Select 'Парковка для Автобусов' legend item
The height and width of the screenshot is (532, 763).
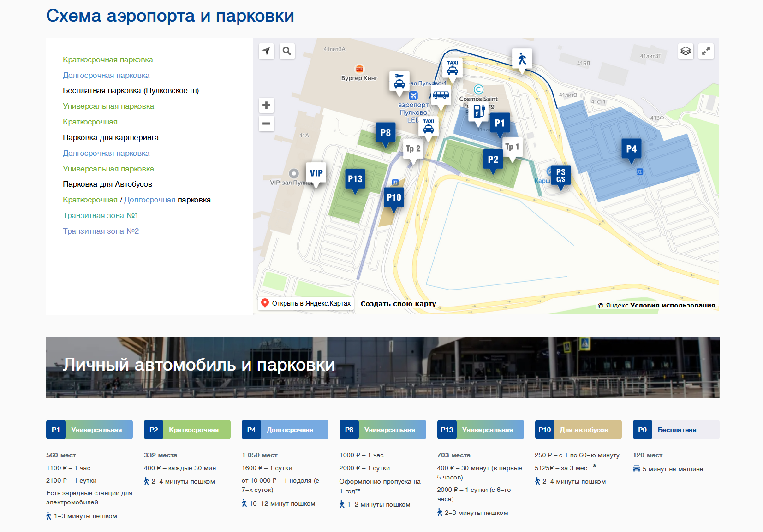[x=107, y=184]
